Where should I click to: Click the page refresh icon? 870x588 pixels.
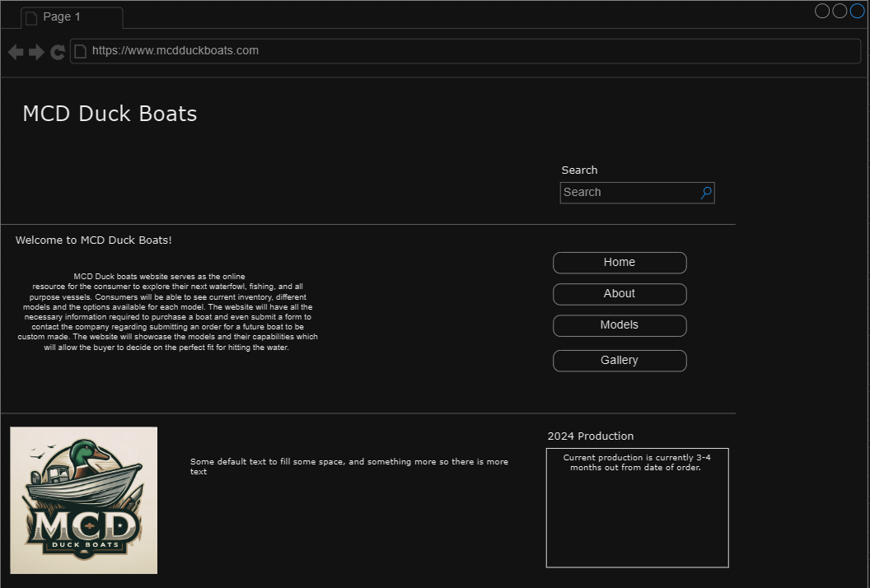[x=58, y=52]
